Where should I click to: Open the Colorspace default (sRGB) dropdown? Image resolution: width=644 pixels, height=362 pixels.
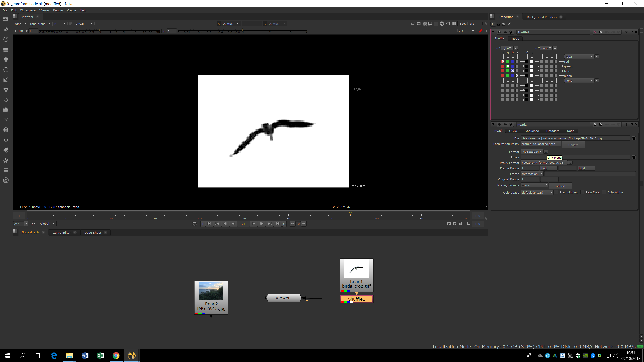[x=537, y=192]
